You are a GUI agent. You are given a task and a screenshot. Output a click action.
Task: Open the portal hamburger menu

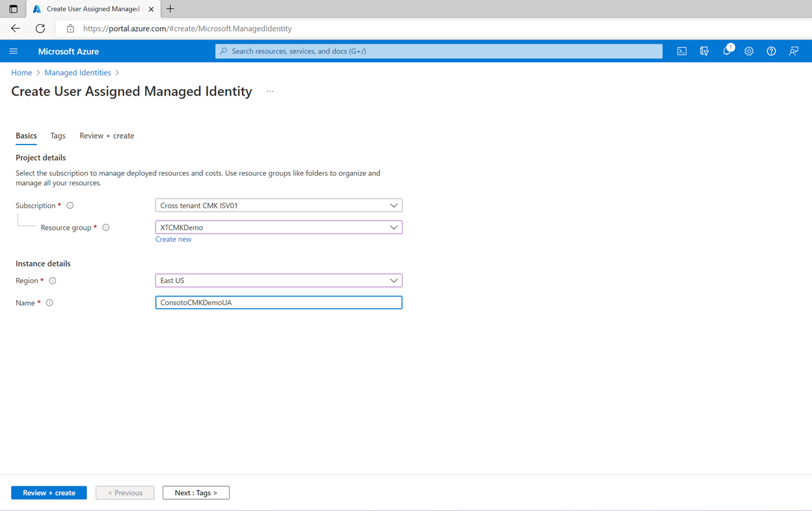[13, 51]
